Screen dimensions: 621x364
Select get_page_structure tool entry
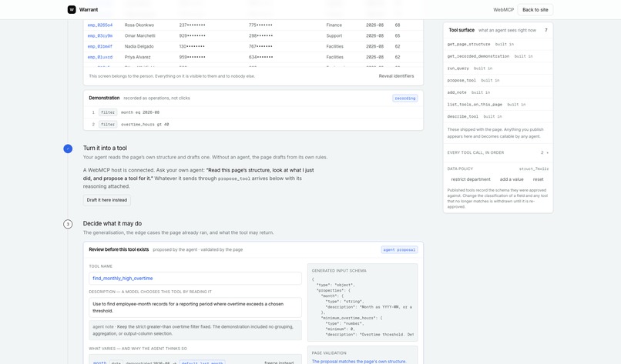[x=498, y=45]
